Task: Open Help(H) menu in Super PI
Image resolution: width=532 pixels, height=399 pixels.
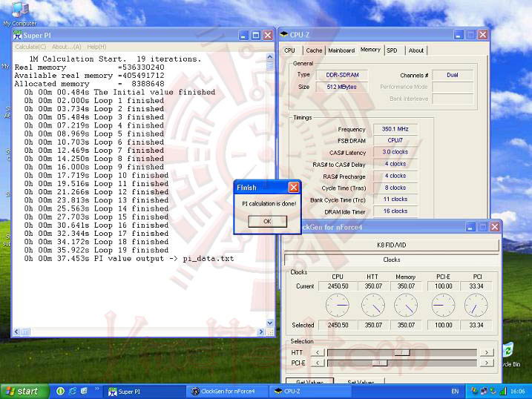Action: click(x=96, y=47)
